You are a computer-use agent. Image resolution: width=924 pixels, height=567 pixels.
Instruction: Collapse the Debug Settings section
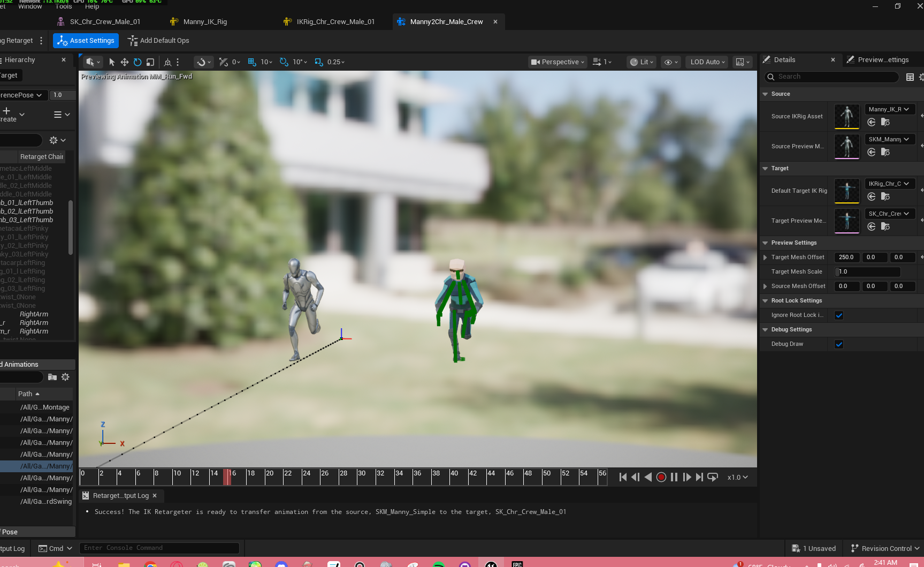pos(765,330)
